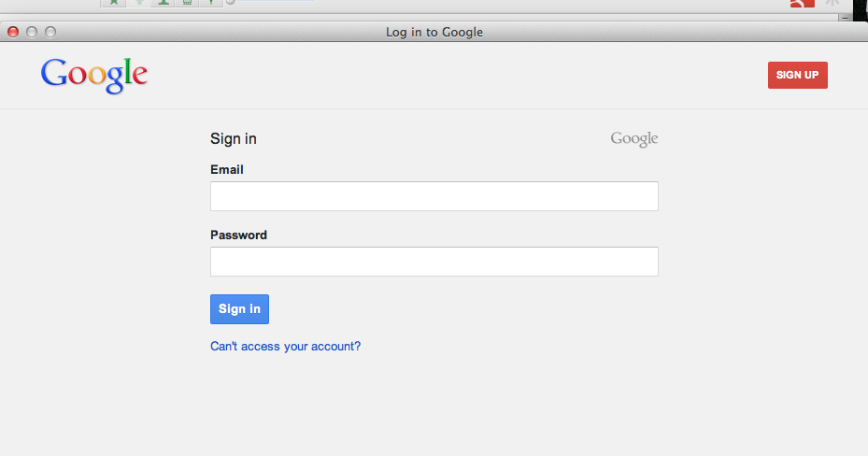This screenshot has width=868, height=456.
Task: Focus the Email input field
Action: click(x=434, y=196)
